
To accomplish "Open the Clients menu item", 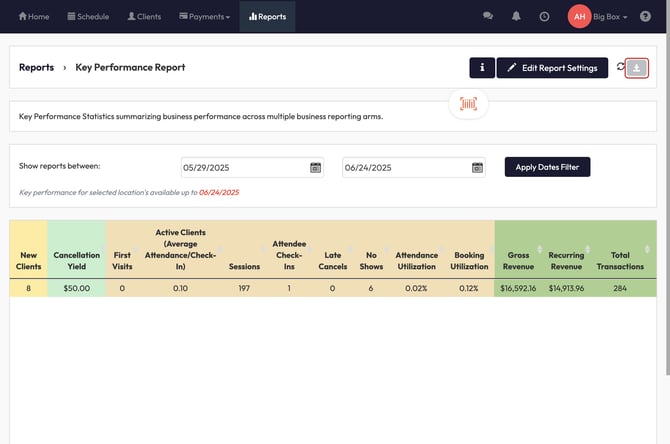I will click(x=145, y=17).
